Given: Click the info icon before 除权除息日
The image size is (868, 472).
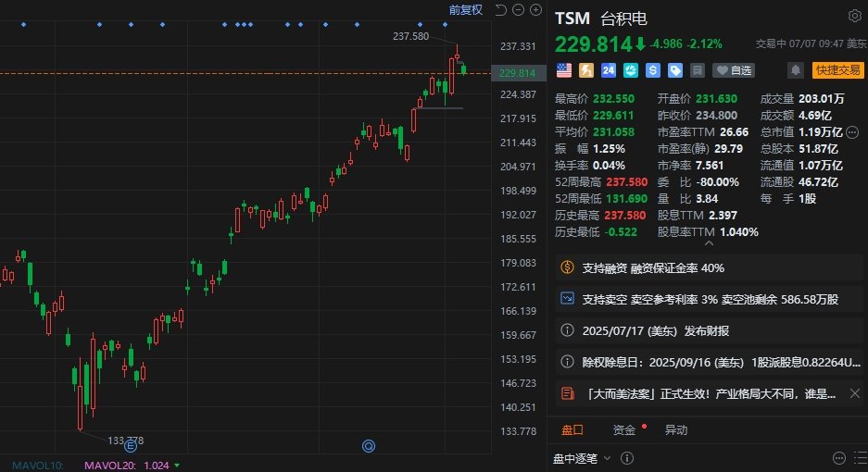Looking at the screenshot, I should [568, 362].
